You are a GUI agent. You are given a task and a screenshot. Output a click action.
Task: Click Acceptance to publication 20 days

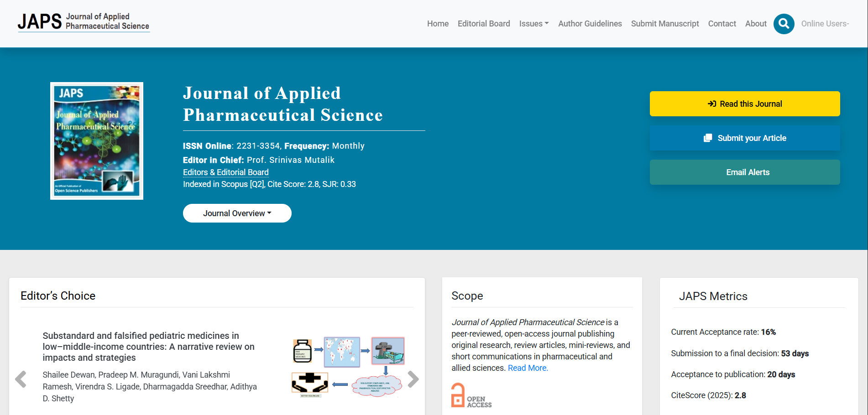point(733,374)
